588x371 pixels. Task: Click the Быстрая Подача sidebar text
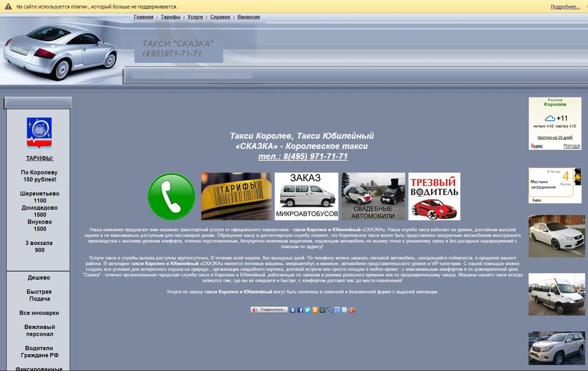(39, 295)
